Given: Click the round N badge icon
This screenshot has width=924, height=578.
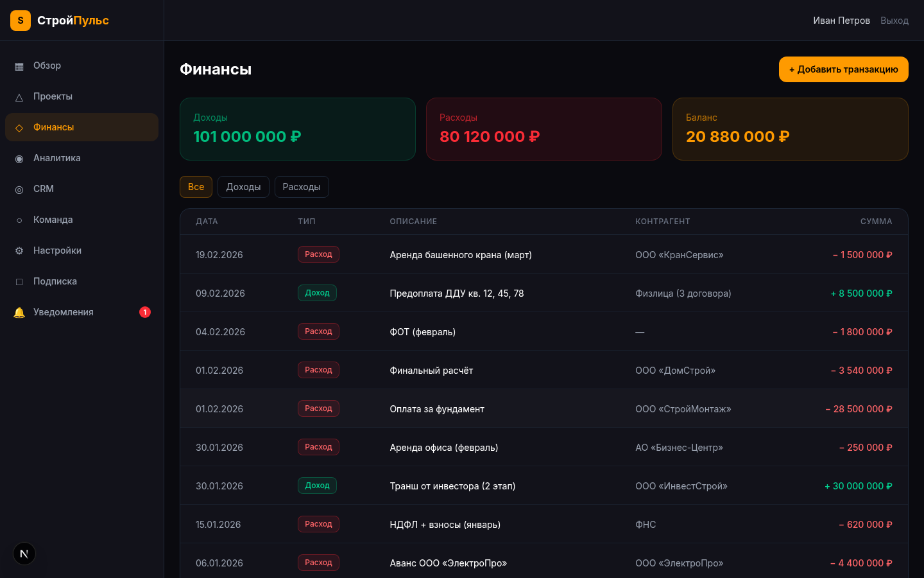Looking at the screenshot, I should point(24,554).
